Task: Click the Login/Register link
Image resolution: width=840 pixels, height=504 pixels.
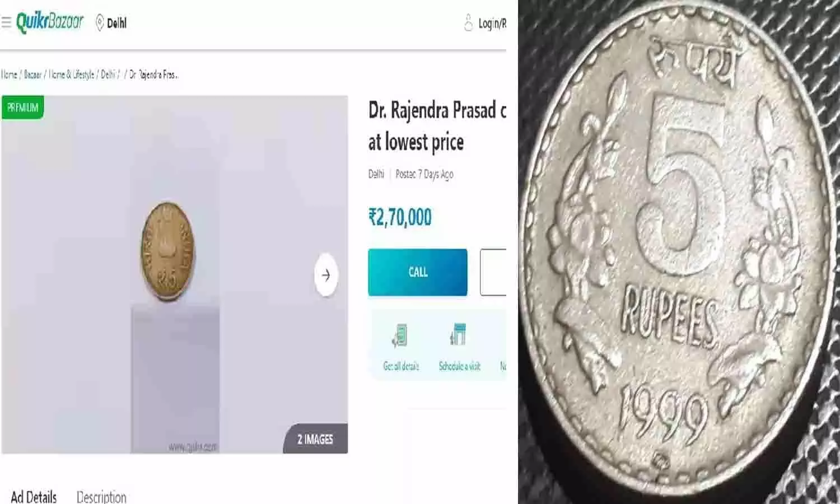Action: (x=492, y=24)
